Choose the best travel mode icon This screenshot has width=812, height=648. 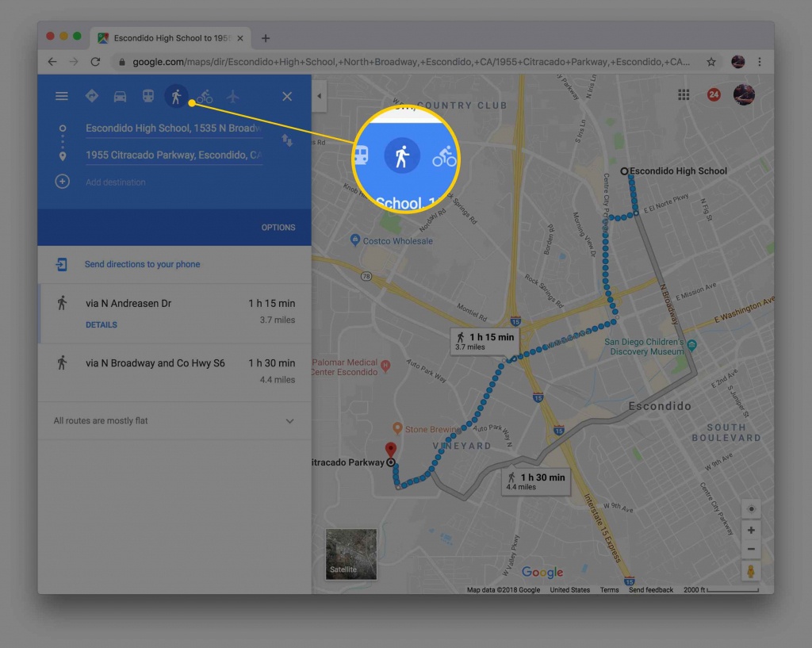click(x=91, y=96)
